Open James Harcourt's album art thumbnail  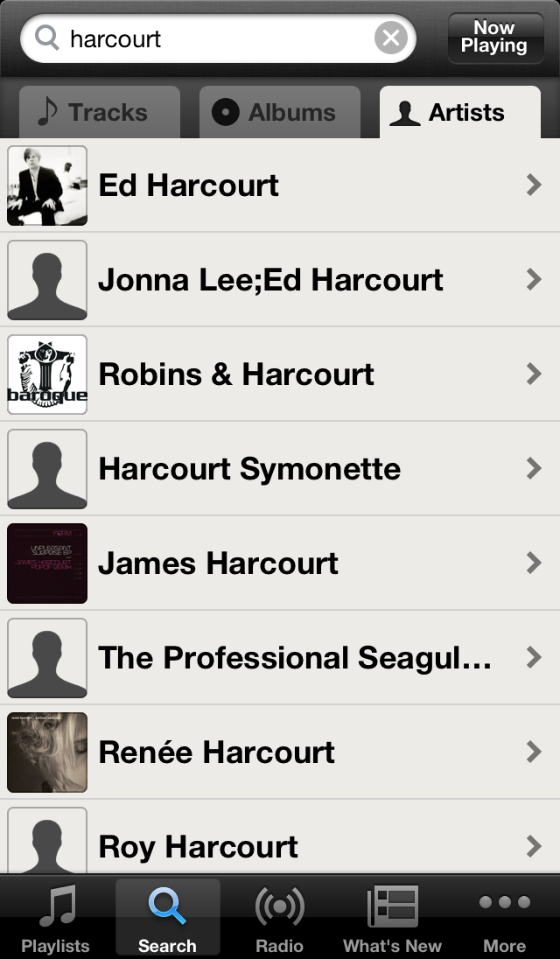click(x=47, y=563)
